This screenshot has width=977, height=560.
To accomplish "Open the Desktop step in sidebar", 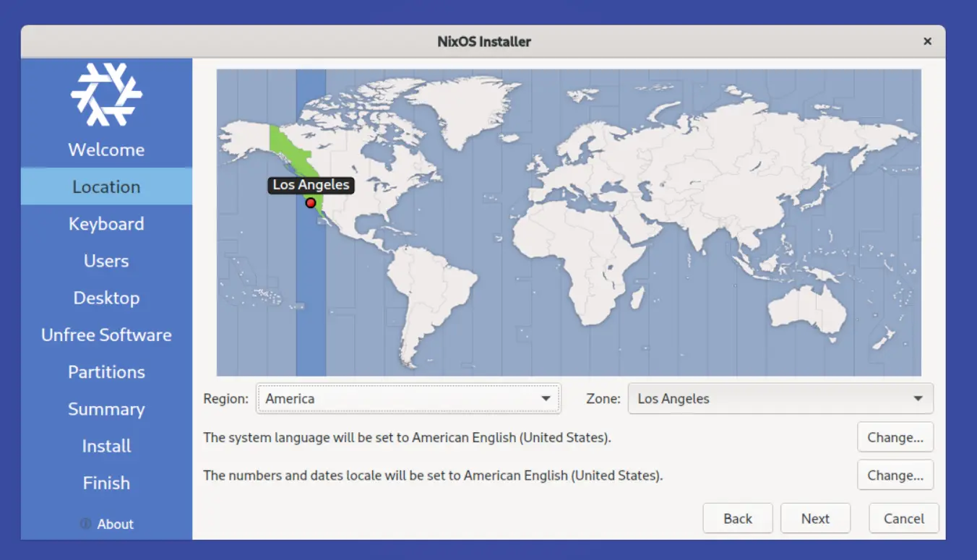I will [106, 298].
